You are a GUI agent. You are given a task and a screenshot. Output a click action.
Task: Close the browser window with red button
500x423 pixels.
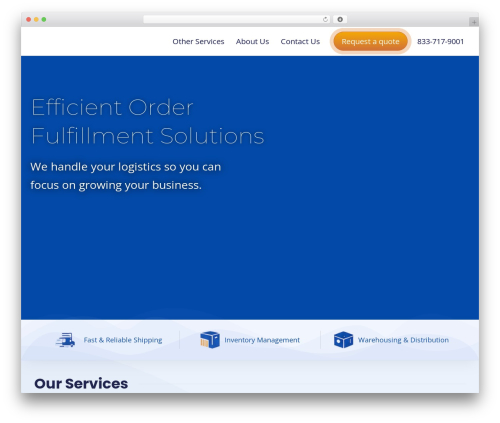29,19
